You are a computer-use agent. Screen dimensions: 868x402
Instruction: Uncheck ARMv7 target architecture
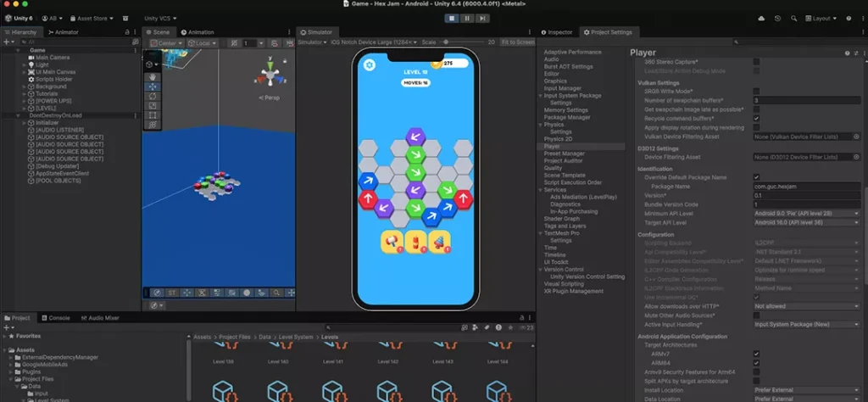pos(756,354)
